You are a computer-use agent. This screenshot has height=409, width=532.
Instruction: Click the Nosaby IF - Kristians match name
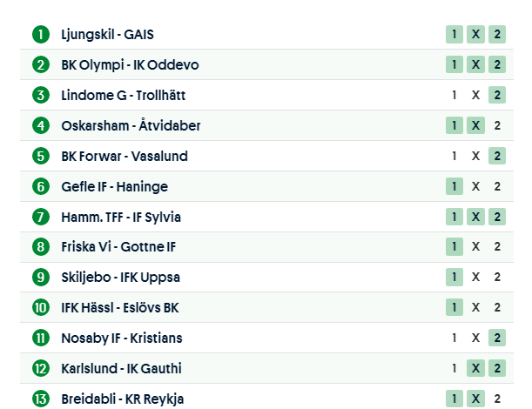pos(121,338)
